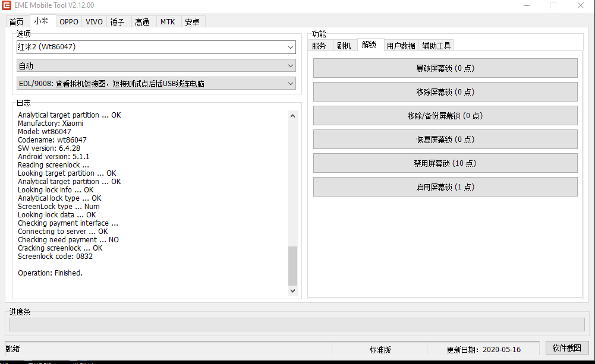Click the 软件截图 screenshot button
Image resolution: width=595 pixels, height=364 pixels.
coord(567,348)
